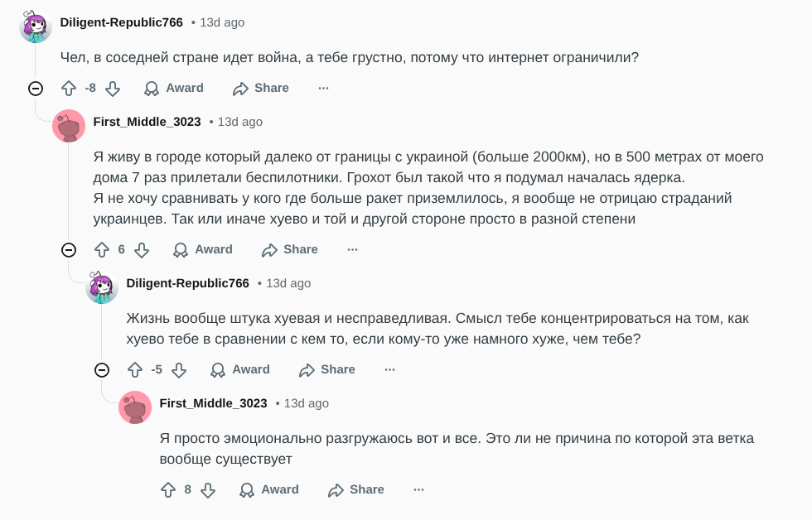Upvote the top comment scored -8
The image size is (812, 520).
point(69,88)
